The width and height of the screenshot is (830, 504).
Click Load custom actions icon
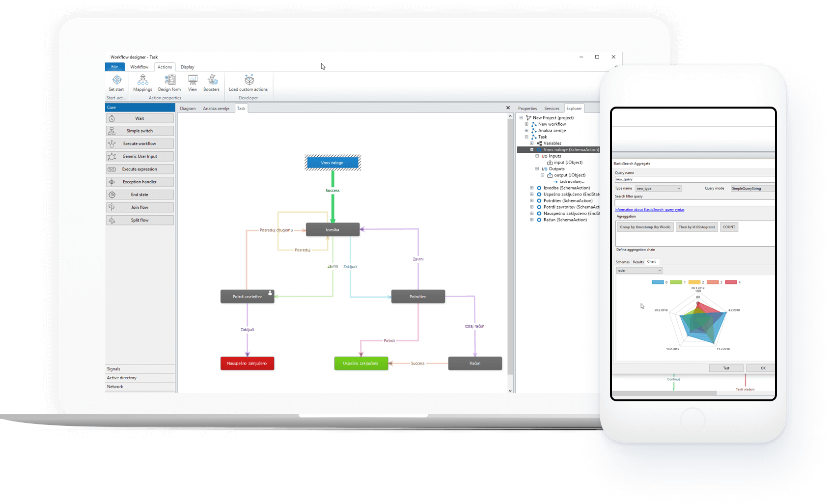(249, 80)
